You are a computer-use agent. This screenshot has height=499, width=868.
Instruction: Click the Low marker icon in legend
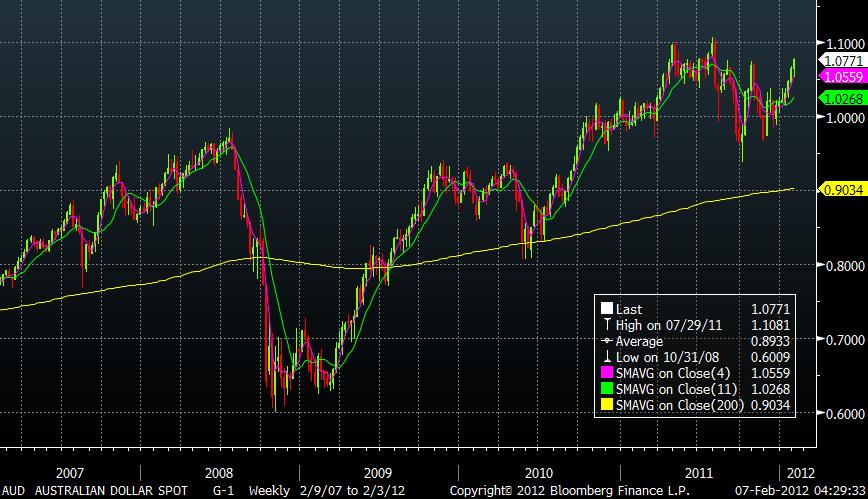coord(606,356)
